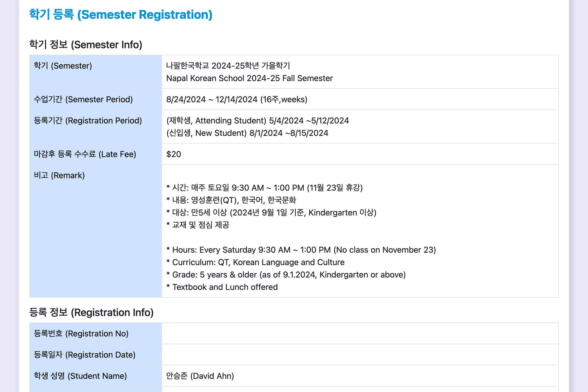The width and height of the screenshot is (588, 392).
Task: Click the empty Registration No value cell
Action: point(360,334)
